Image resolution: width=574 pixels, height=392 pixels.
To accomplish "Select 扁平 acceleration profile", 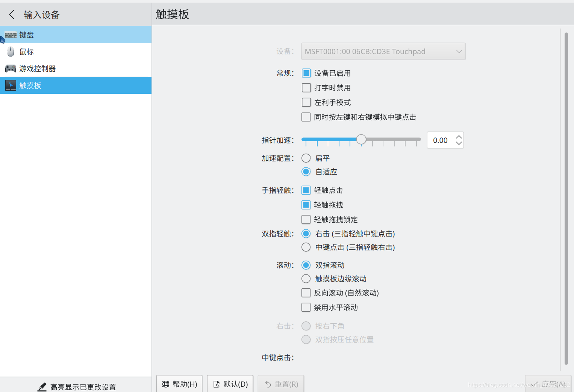I will (x=306, y=158).
